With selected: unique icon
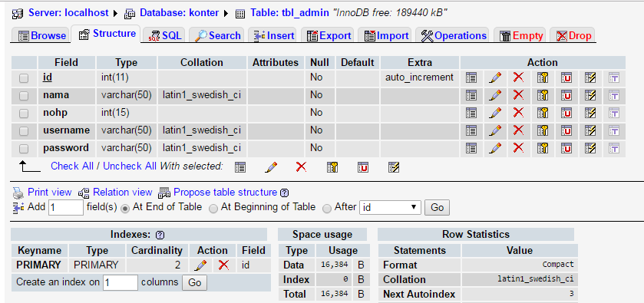The width and height of the screenshot is (644, 303). (x=363, y=167)
